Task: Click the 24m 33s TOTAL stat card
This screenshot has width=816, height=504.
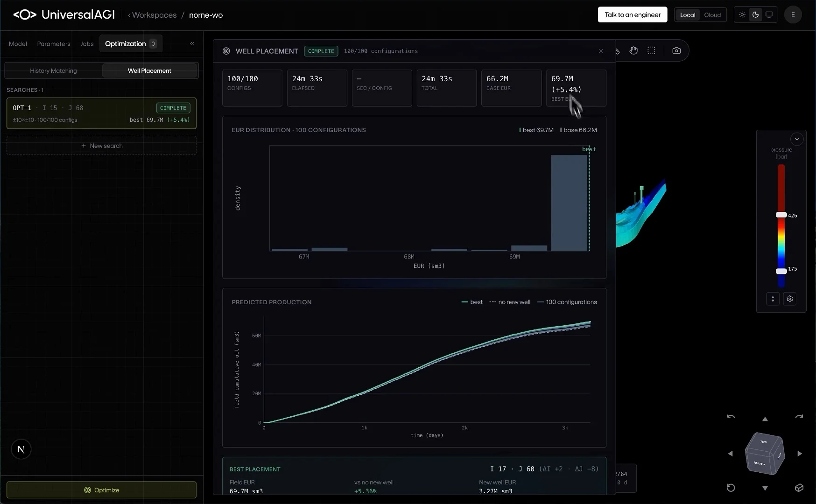Action: tap(447, 88)
